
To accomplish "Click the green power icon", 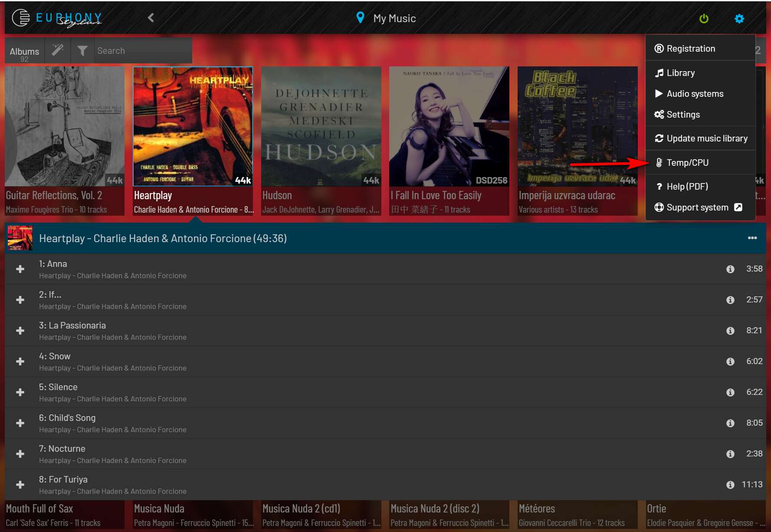I will [704, 18].
